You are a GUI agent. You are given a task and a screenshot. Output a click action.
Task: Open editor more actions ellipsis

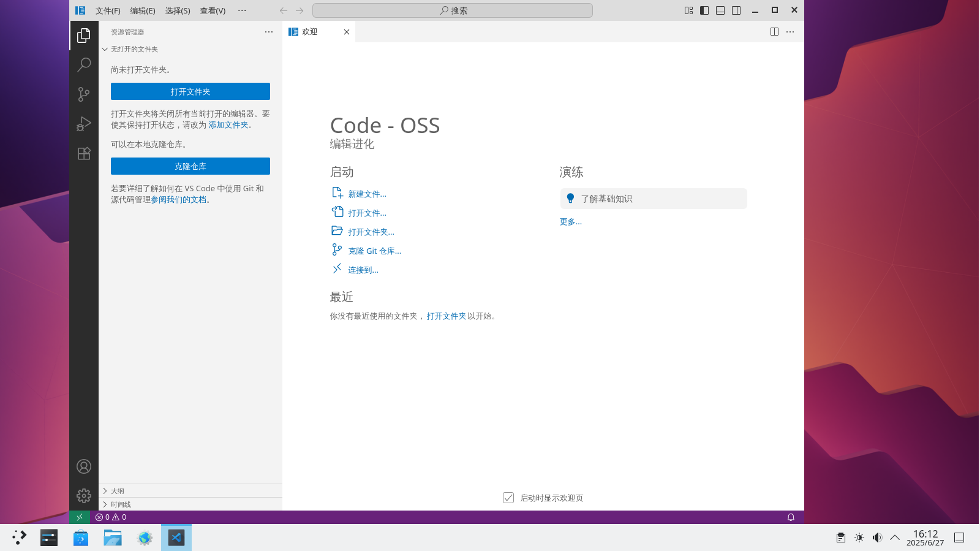pyautogui.click(x=790, y=32)
